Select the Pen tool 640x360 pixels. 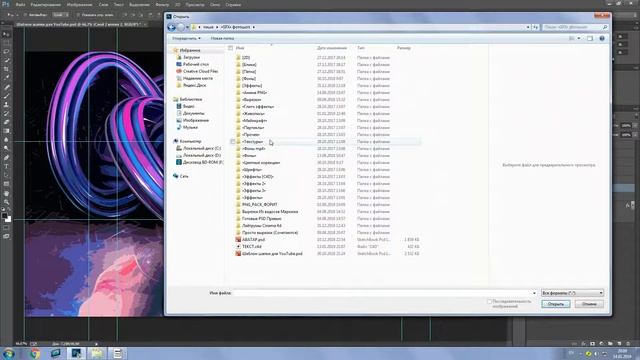[7, 158]
